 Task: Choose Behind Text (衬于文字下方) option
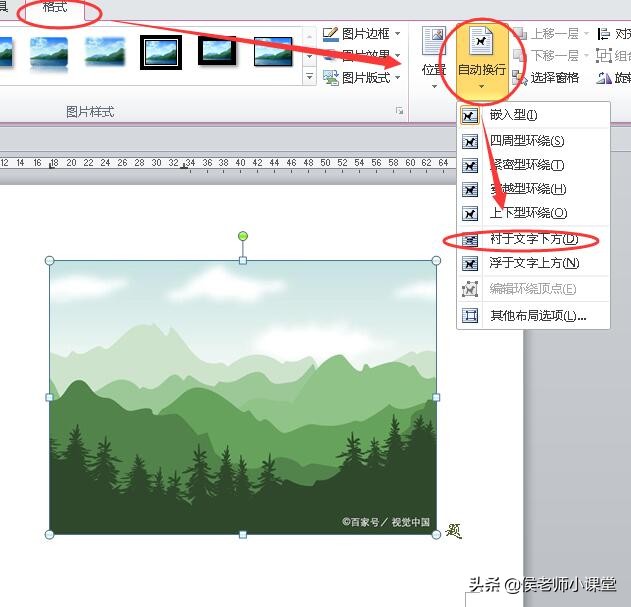(x=534, y=239)
